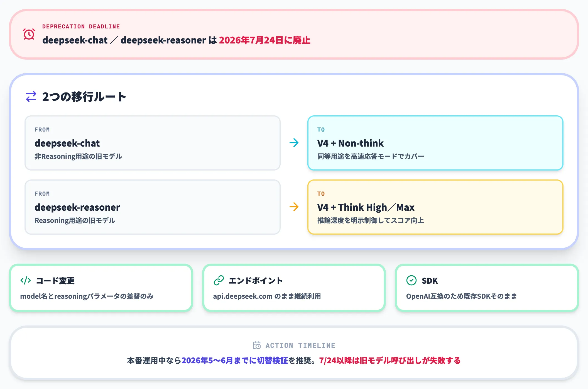588x389 pixels.
Task: Click the swap arrows migration route icon
Action: coord(31,97)
